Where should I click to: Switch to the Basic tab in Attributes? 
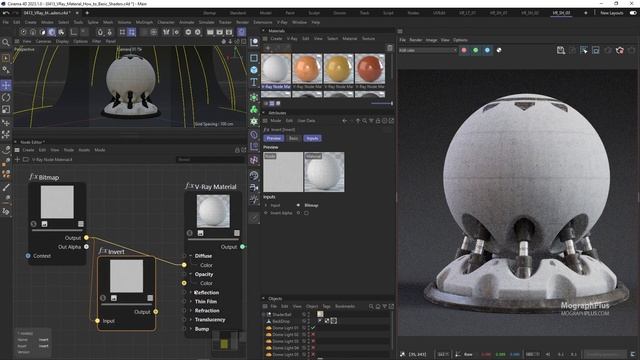[293, 138]
